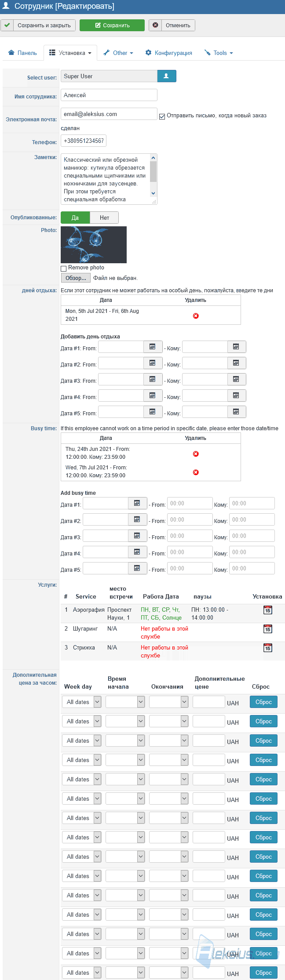This screenshot has width=285, height=980.
Task: Open schedule calendar for Аэрография service
Action: click(x=267, y=610)
